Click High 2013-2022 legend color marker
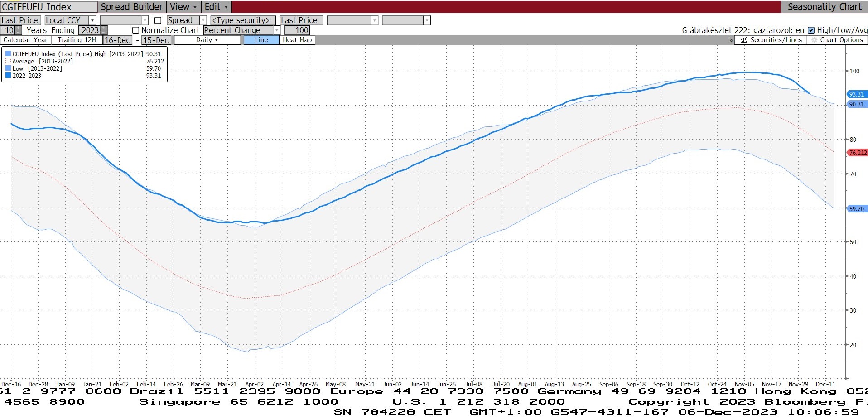 coord(8,54)
